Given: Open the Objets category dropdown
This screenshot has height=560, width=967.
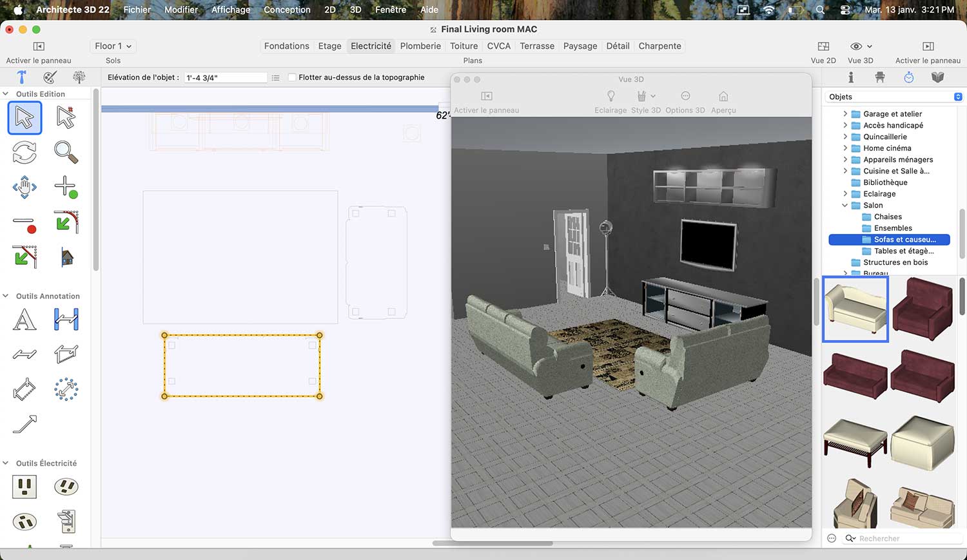Looking at the screenshot, I should (894, 97).
